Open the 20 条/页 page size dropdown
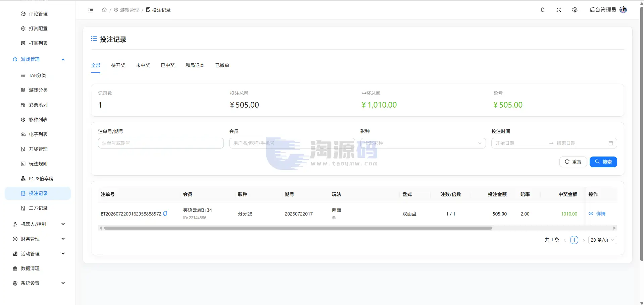This screenshot has height=305, width=644. (602, 240)
